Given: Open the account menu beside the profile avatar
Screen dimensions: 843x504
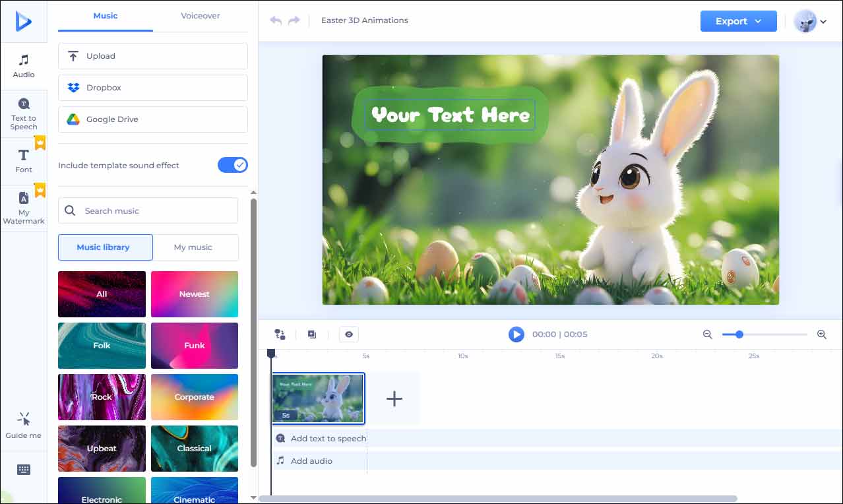Looking at the screenshot, I should tap(822, 20).
